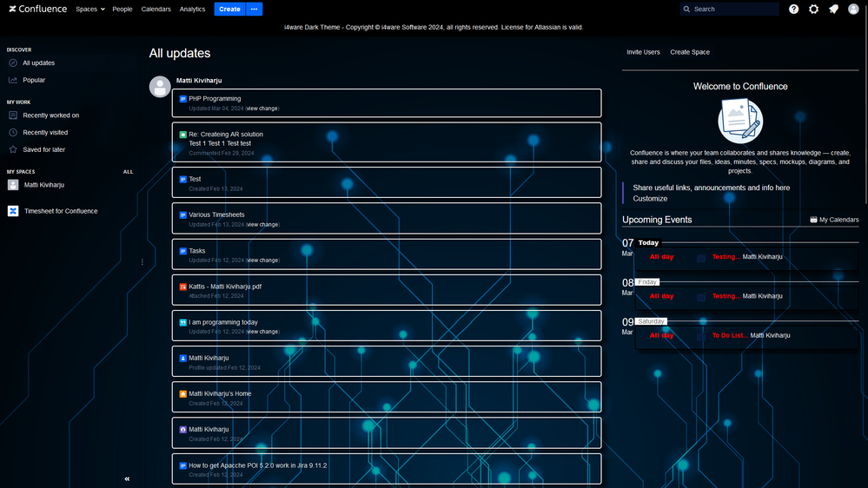Open Recently worked on

(51, 115)
